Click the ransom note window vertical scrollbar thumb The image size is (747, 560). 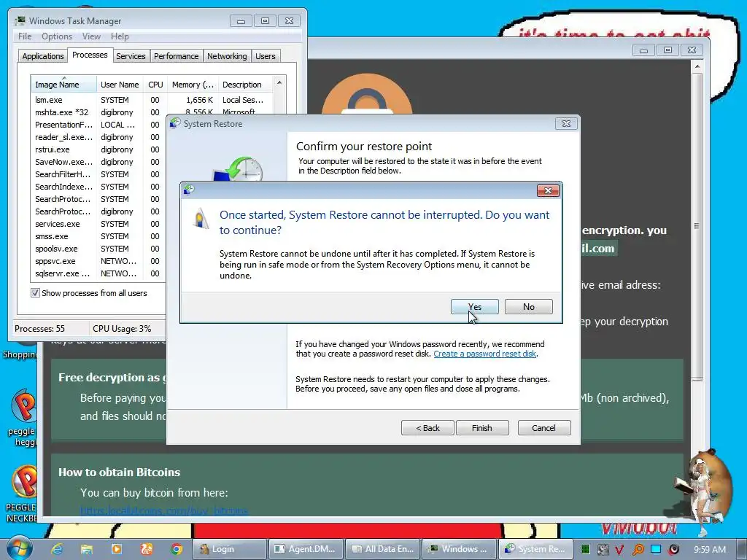pos(697,226)
